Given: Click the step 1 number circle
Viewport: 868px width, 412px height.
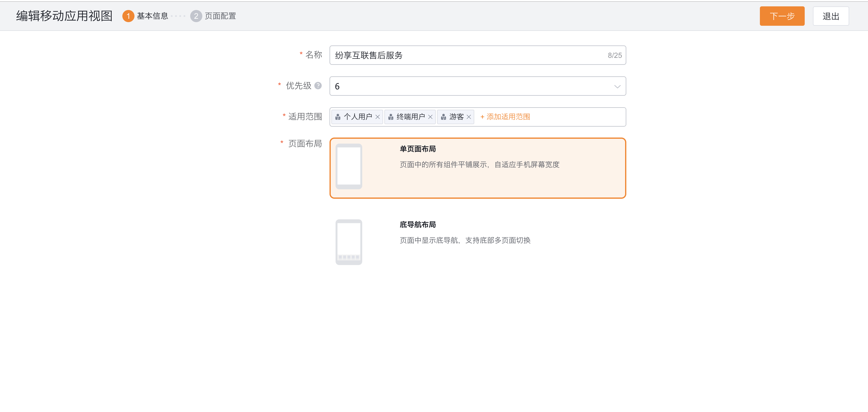Looking at the screenshot, I should [x=128, y=16].
